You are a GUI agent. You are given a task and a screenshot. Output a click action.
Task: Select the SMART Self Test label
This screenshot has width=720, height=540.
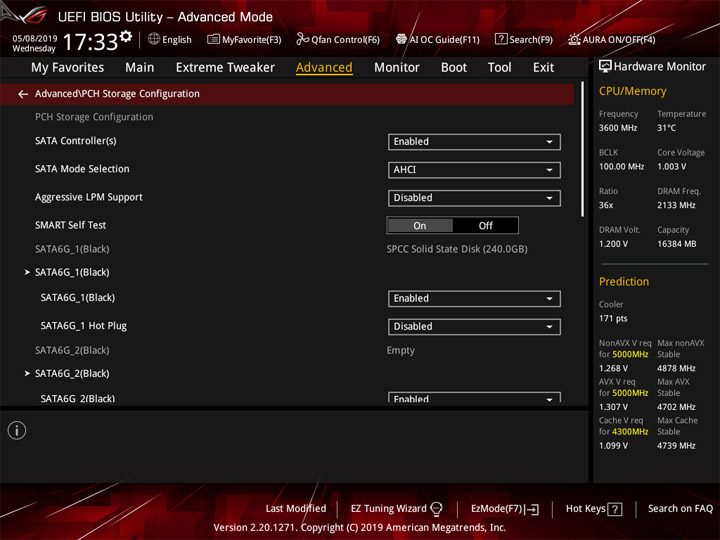point(70,225)
